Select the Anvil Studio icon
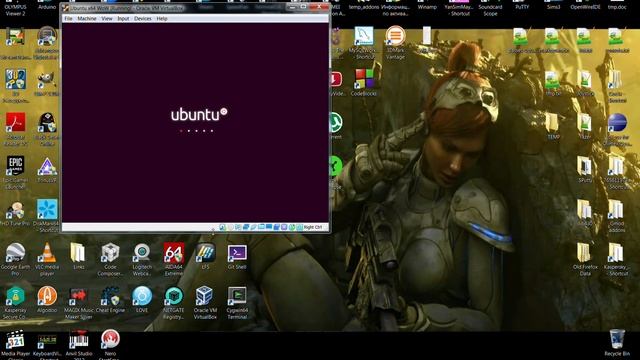640x360 pixels. pyautogui.click(x=78, y=340)
